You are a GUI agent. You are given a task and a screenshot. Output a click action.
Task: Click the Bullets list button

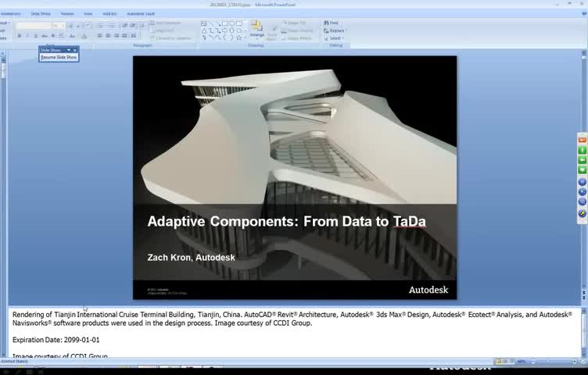[x=101, y=26]
